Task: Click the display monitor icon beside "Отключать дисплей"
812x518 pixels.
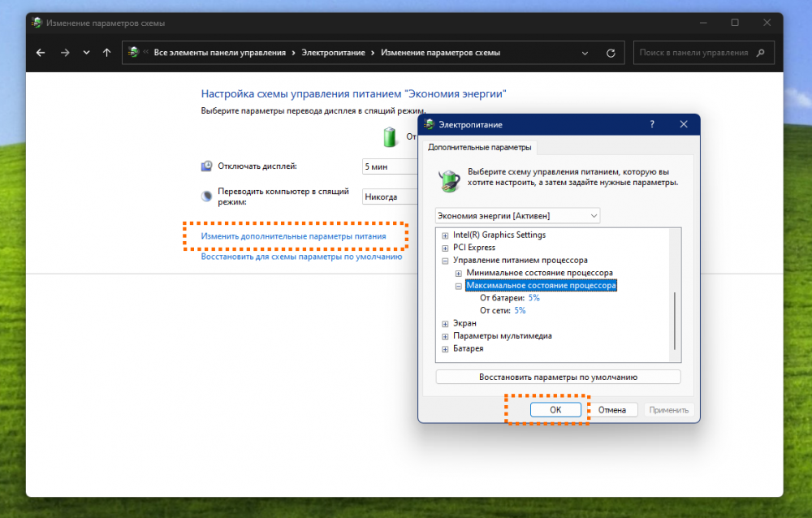Action: 206,166
